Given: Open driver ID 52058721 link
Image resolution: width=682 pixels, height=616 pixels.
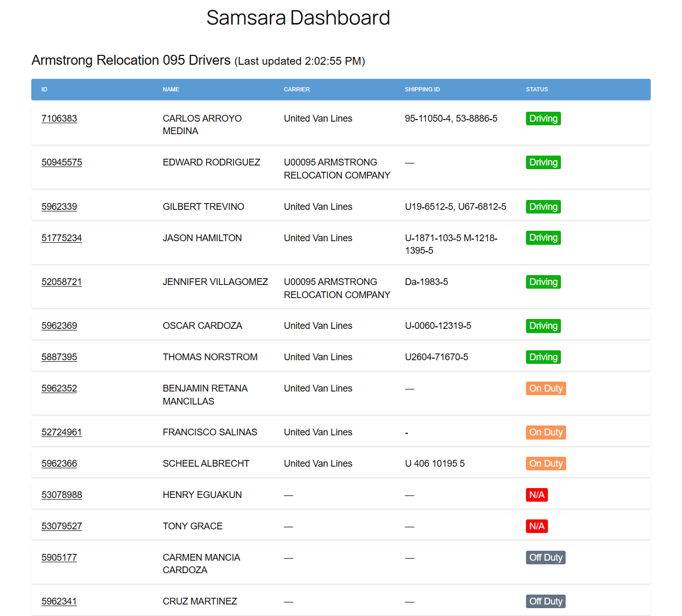Looking at the screenshot, I should coord(62,282).
